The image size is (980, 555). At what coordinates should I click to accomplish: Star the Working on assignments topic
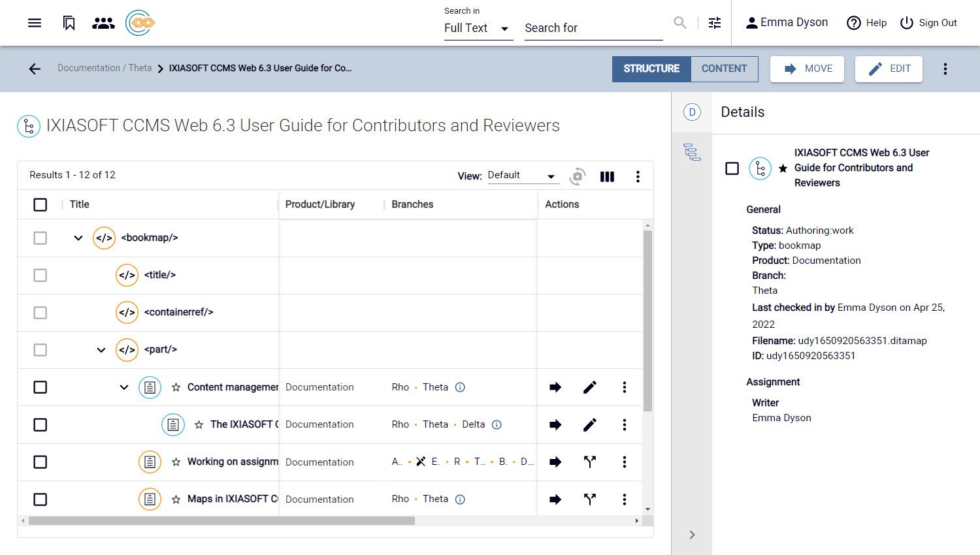[176, 462]
